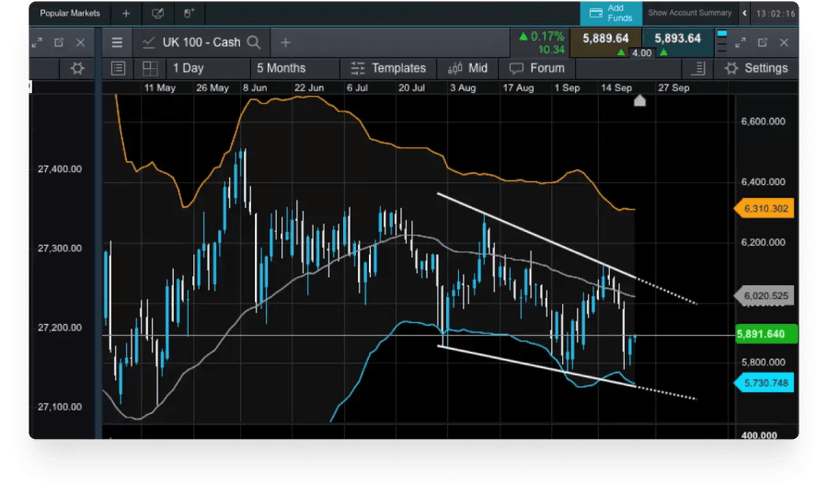
Task: Expand the chart to fullscreen on the right
Action: [739, 42]
